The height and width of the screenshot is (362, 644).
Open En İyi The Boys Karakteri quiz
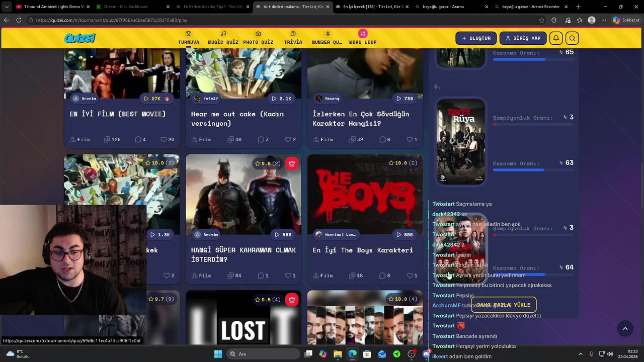tap(363, 250)
